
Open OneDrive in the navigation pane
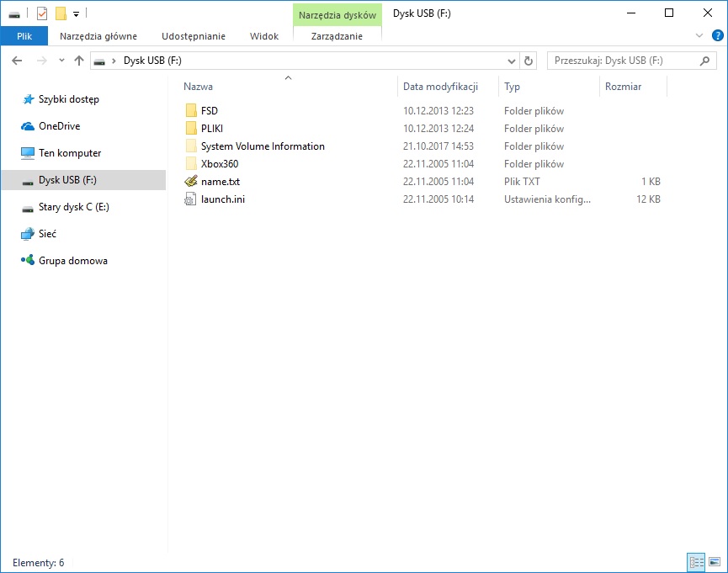[x=60, y=126]
